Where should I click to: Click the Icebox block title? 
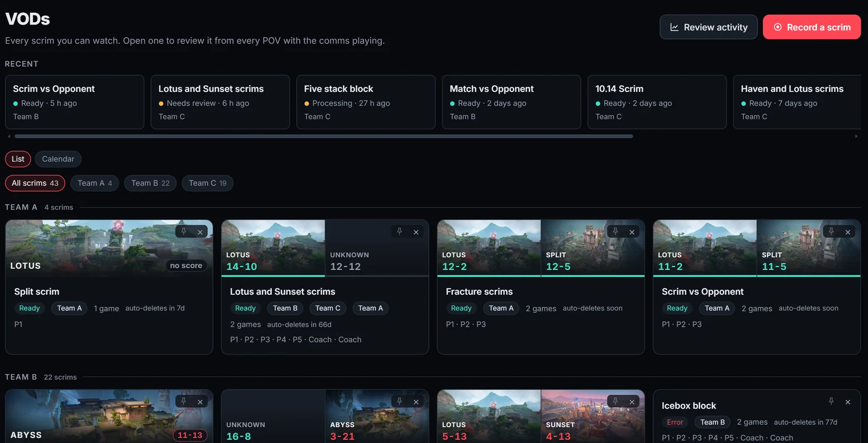click(689, 406)
